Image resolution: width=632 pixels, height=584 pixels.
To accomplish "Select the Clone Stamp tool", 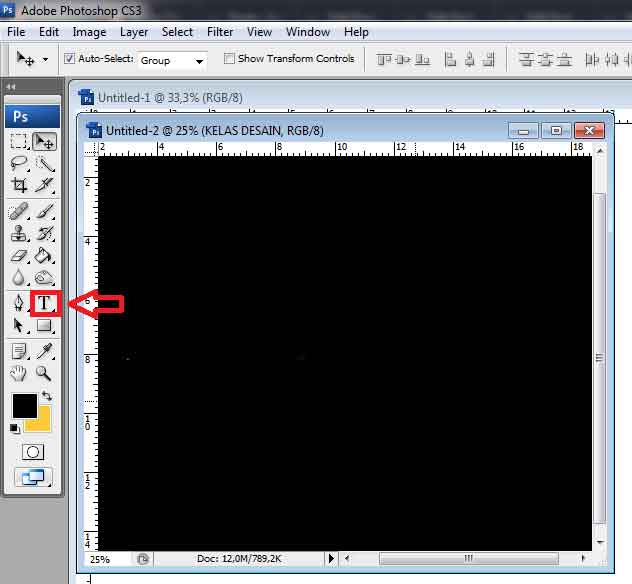I will click(x=19, y=233).
